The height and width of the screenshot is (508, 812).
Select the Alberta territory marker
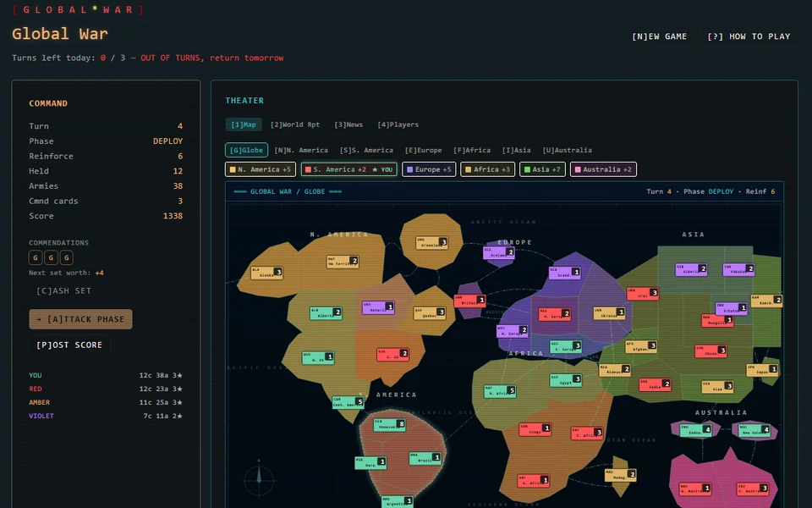[326, 313]
